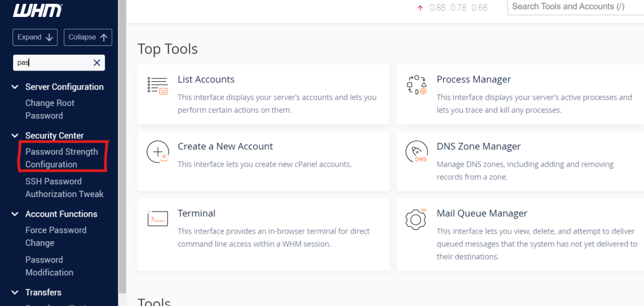Click the DNS Zone Manager icon
The height and width of the screenshot is (306, 644).
pyautogui.click(x=416, y=152)
